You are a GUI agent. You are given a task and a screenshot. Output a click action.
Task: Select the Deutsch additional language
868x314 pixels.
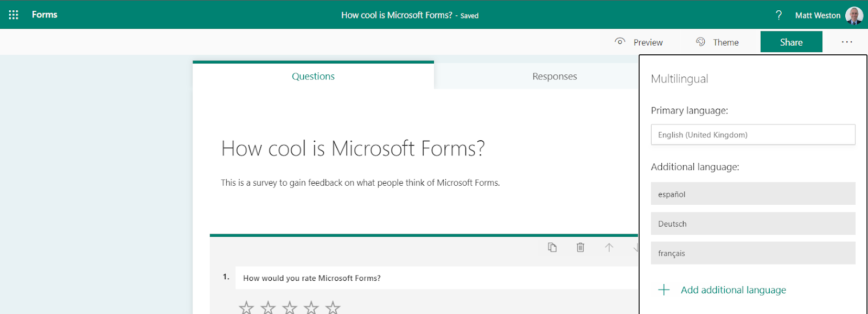click(x=753, y=223)
